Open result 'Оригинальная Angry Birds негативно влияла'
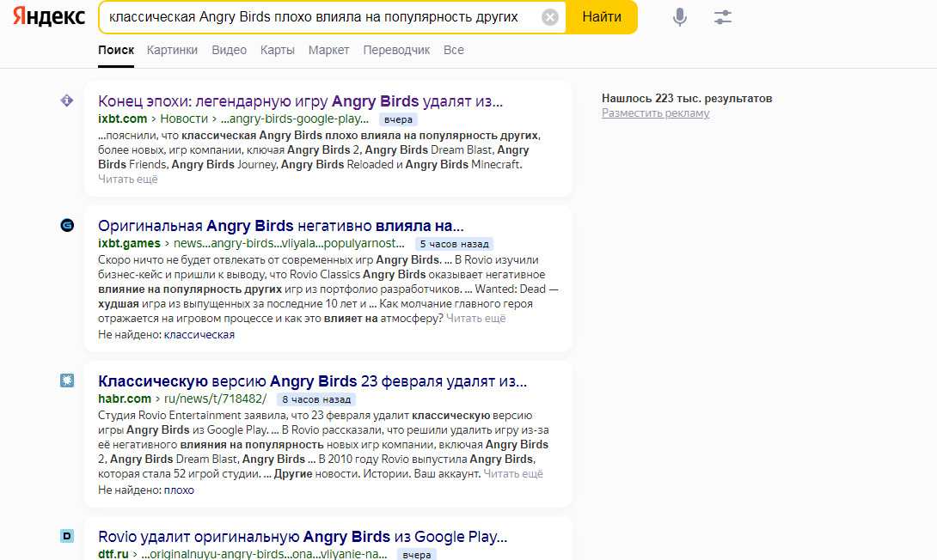The height and width of the screenshot is (560, 937). point(281,226)
